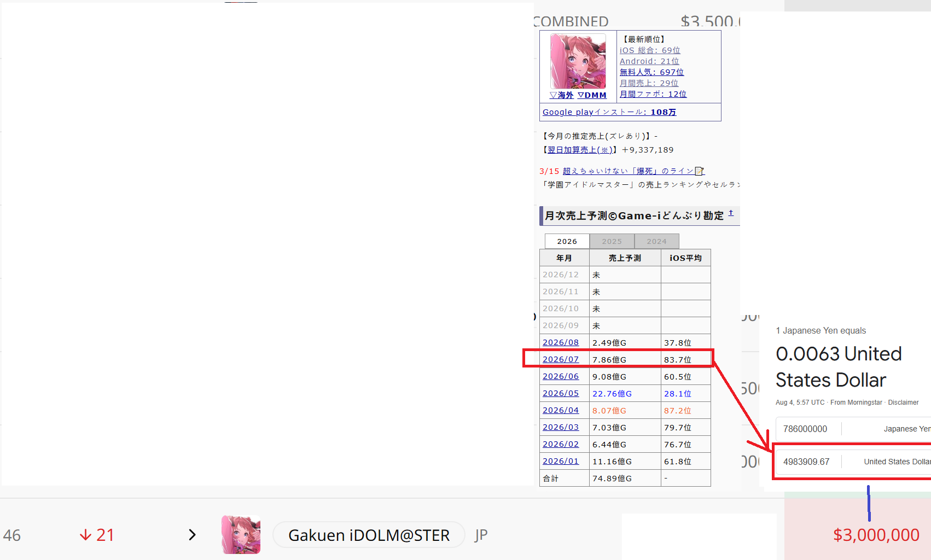Image resolution: width=931 pixels, height=560 pixels.
Task: Switch to the 2025 tab
Action: (x=612, y=241)
